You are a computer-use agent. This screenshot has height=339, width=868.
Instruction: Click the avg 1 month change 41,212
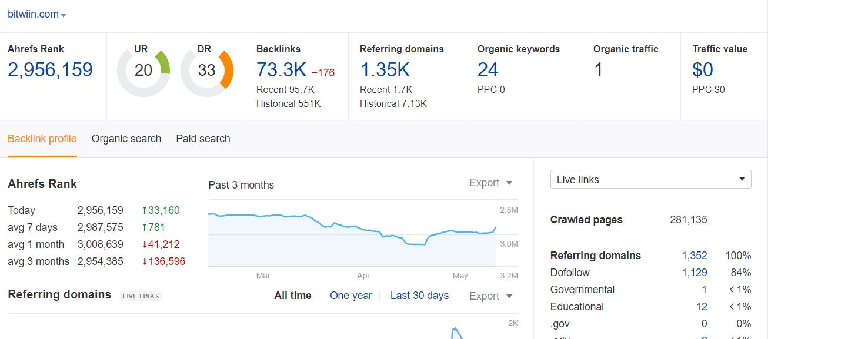[x=161, y=244]
